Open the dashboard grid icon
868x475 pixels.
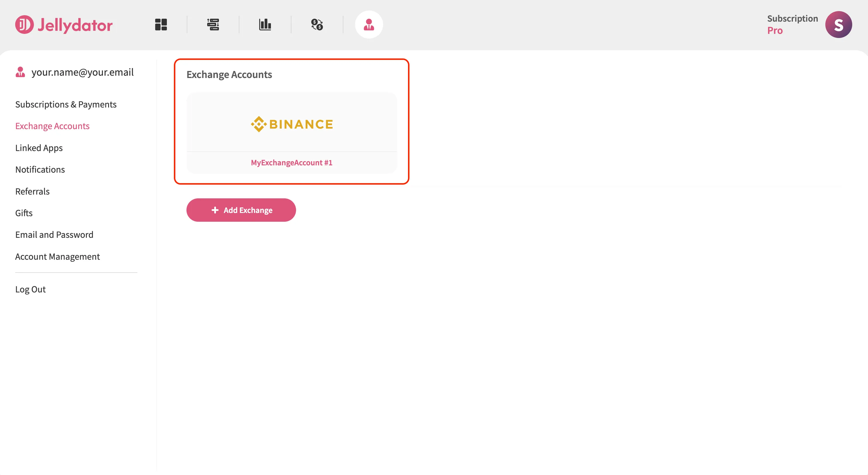161,25
